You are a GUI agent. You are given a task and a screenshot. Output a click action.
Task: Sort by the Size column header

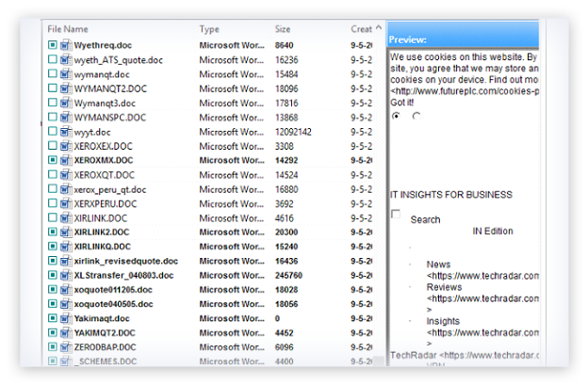coord(283,29)
